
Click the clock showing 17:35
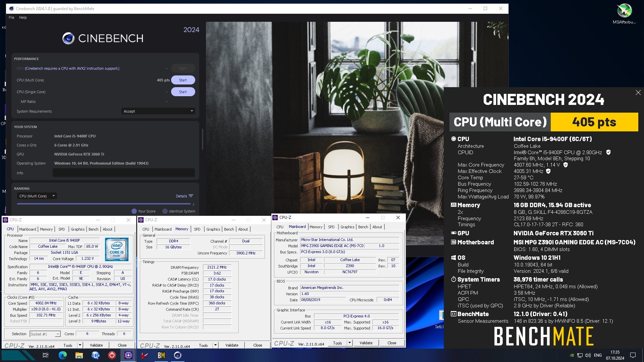point(615,352)
